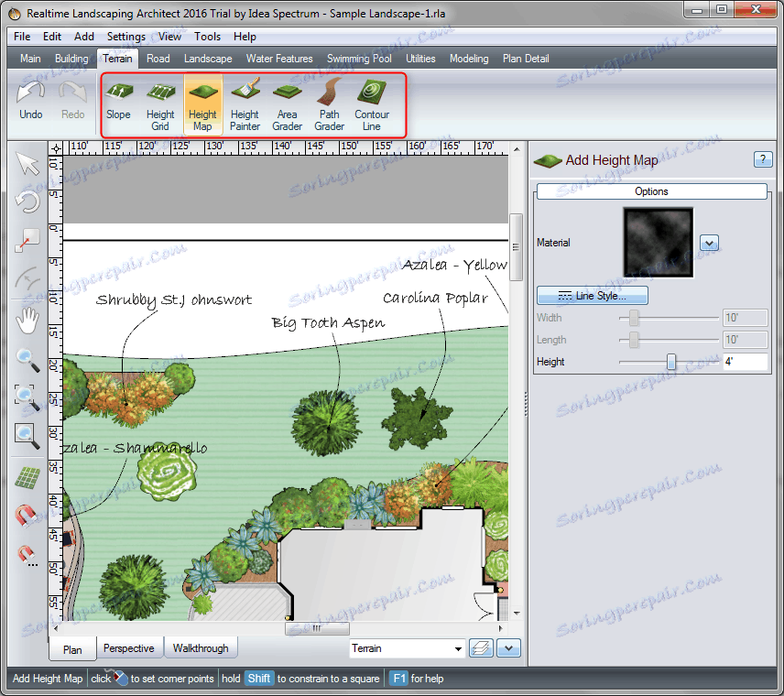Open the Material dropdown arrow

[709, 243]
